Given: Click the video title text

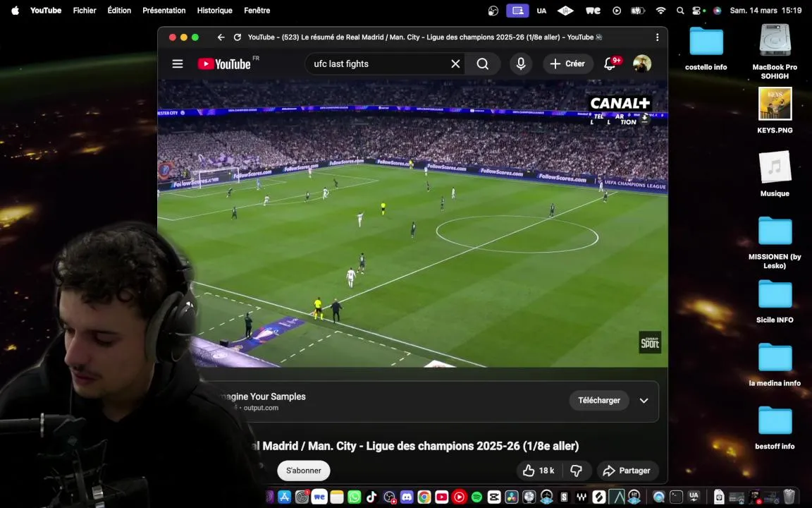Looking at the screenshot, I should [x=414, y=446].
